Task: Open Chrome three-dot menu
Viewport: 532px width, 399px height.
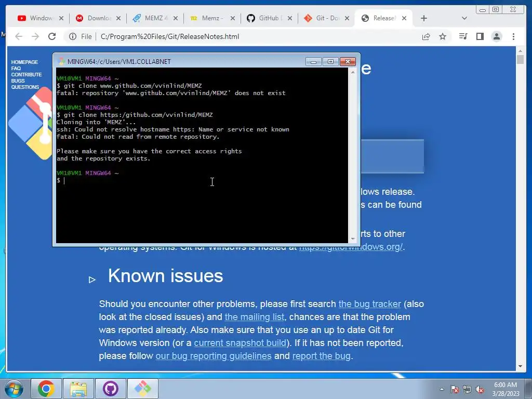Action: coord(513,37)
